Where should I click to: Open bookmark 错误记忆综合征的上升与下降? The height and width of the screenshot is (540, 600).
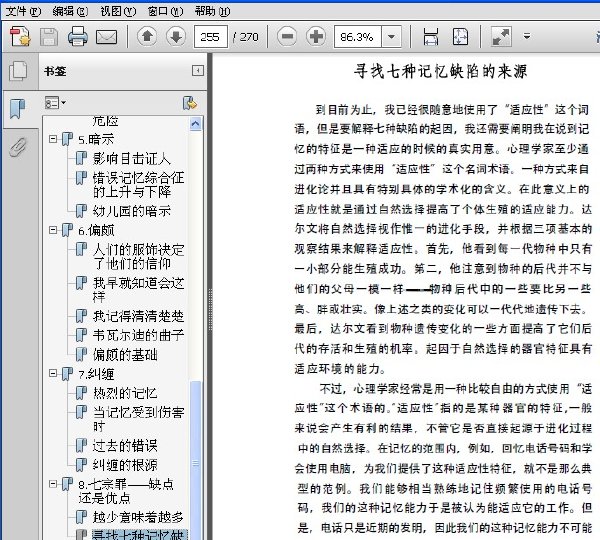click(139, 184)
